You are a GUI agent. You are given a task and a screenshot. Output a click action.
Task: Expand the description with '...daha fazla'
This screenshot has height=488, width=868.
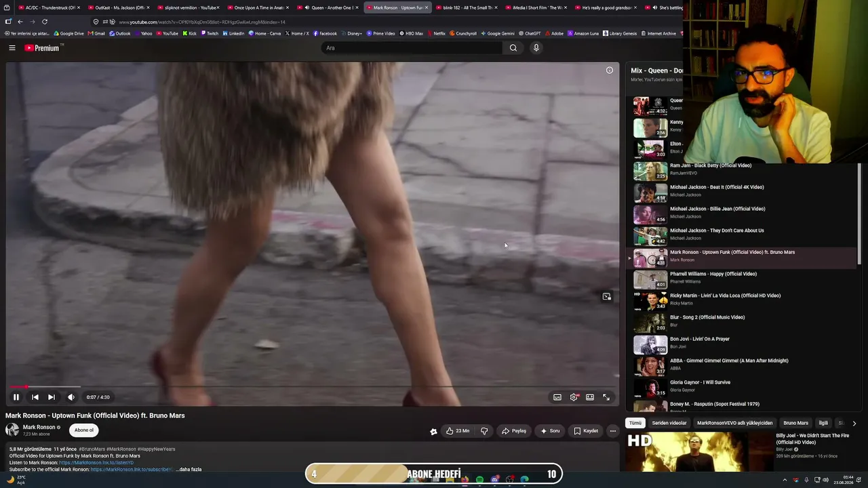[x=189, y=470]
